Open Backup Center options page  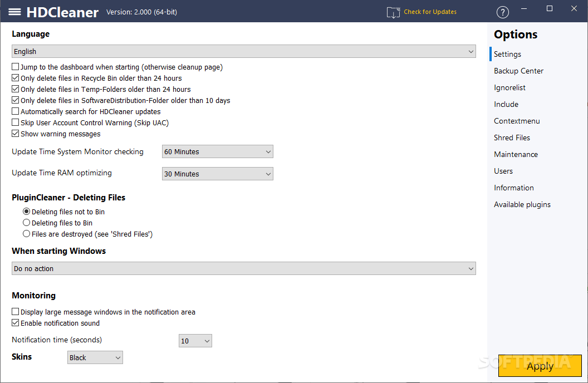(x=518, y=71)
